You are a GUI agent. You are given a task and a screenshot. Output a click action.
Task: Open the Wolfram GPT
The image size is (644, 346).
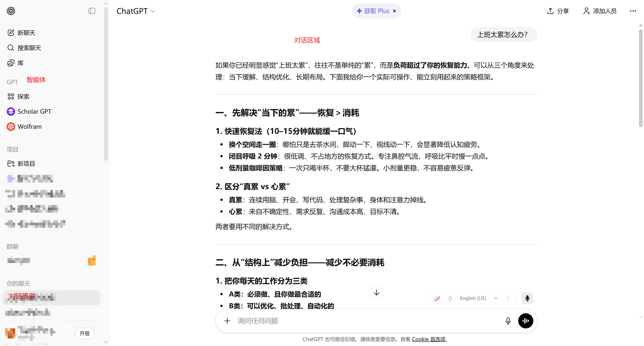point(29,126)
